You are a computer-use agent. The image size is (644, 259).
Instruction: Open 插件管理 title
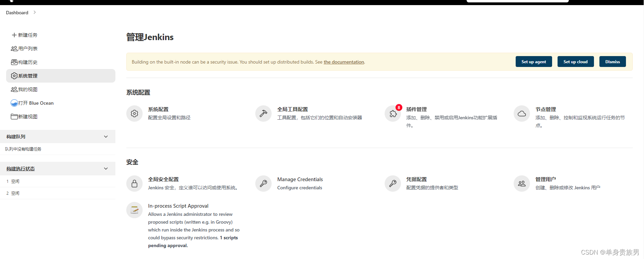pyautogui.click(x=416, y=109)
